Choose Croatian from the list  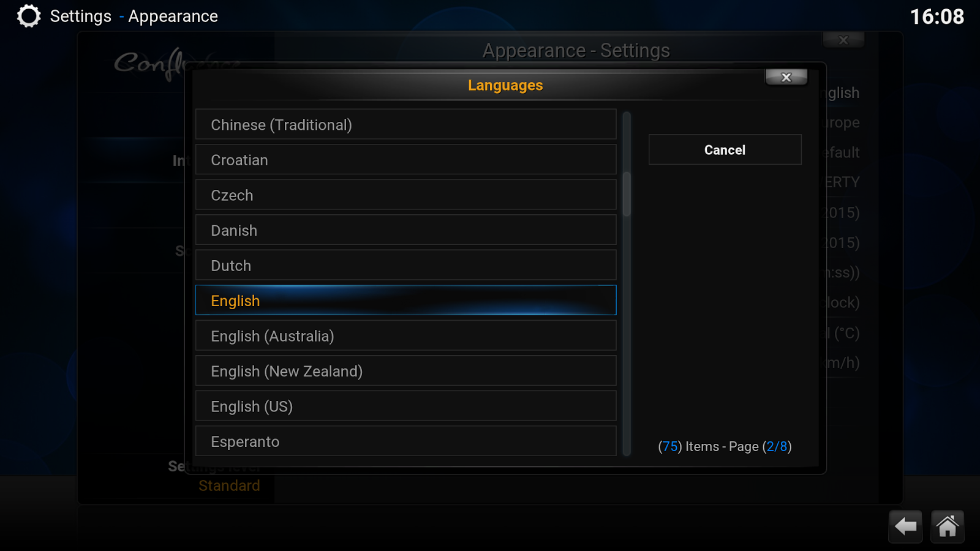(x=406, y=160)
